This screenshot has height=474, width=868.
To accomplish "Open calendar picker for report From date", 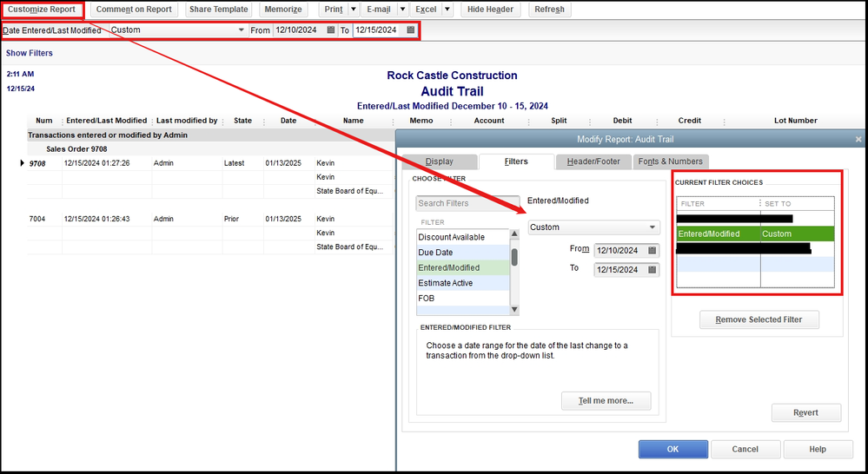I will pos(330,30).
